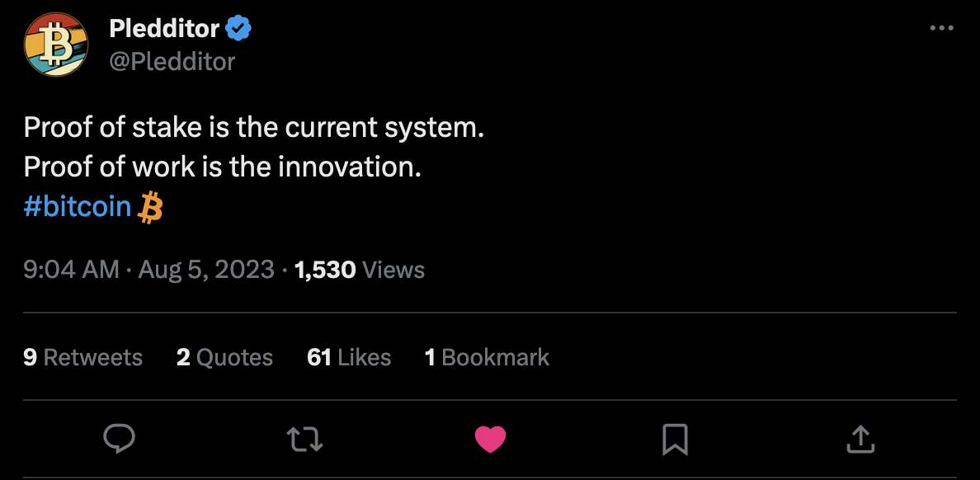Open the Pledditor display name profile
Screen dimensions: 980x480
[164, 29]
